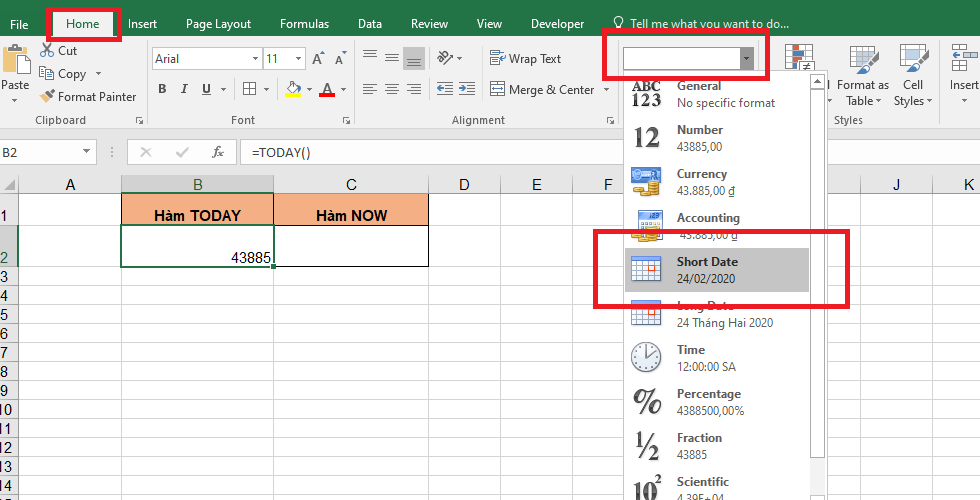Click the Orientation text angle icon
This screenshot has width=980, height=500.
[x=447, y=59]
